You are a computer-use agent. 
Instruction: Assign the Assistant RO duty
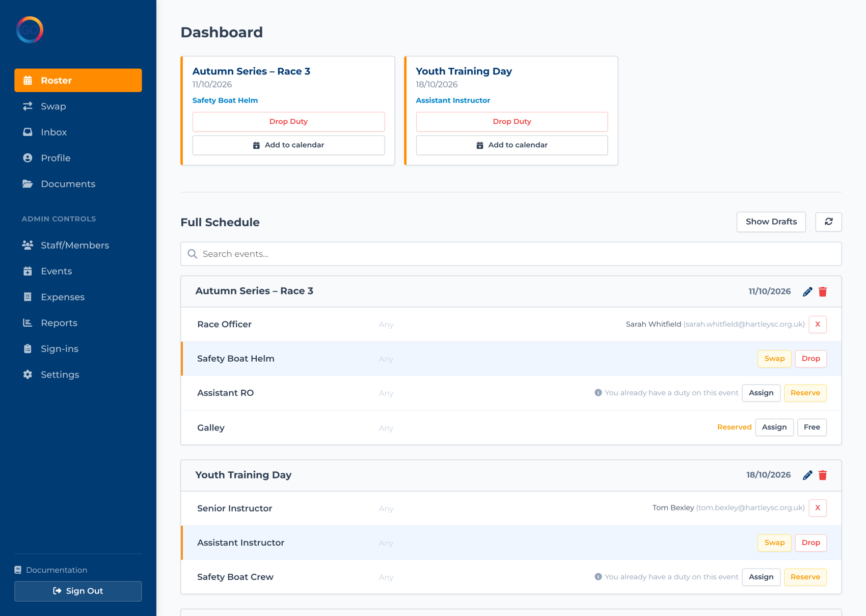(761, 393)
